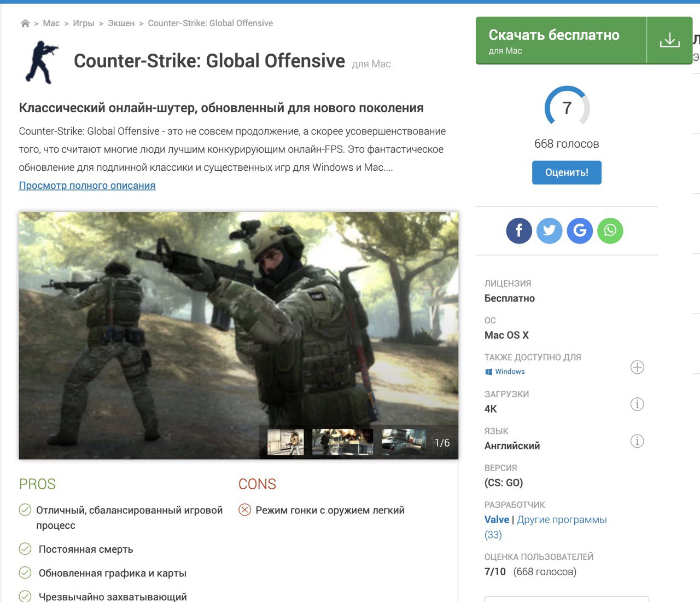Screen dimensions: 700x602
Task: Go to home via breadcrumb house icon
Action: point(25,24)
